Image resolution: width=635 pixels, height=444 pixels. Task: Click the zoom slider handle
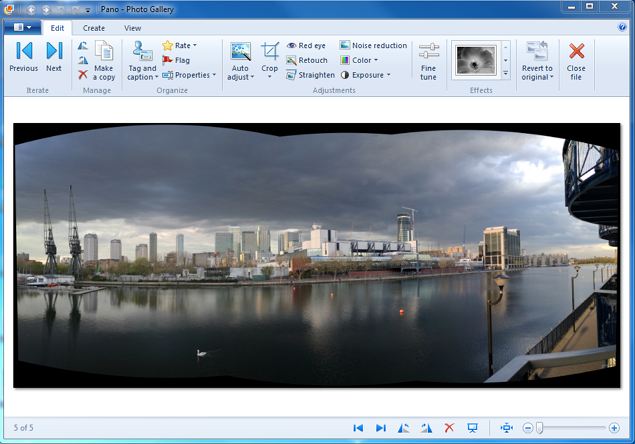[x=539, y=428]
